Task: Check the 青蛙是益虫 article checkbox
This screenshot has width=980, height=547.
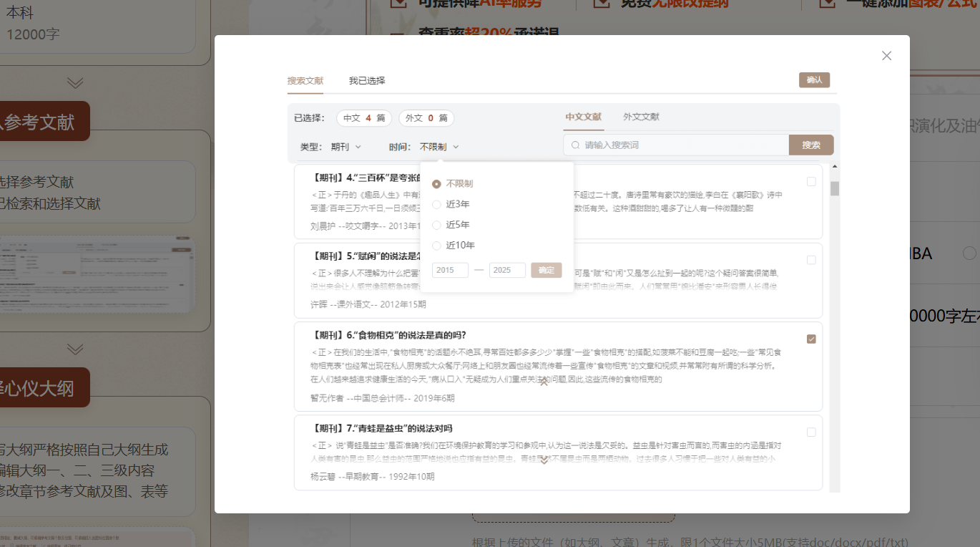Action: tap(811, 432)
